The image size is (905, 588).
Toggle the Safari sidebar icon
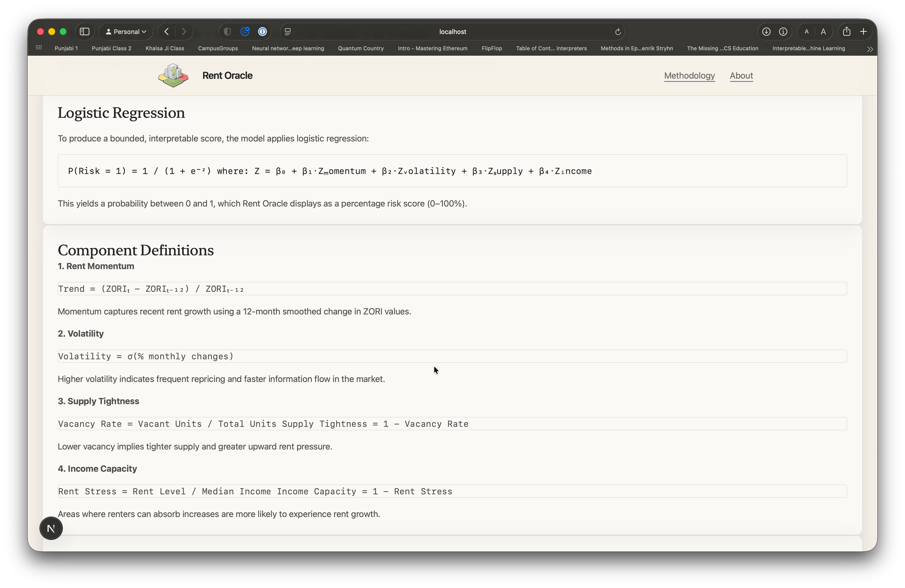(x=85, y=32)
